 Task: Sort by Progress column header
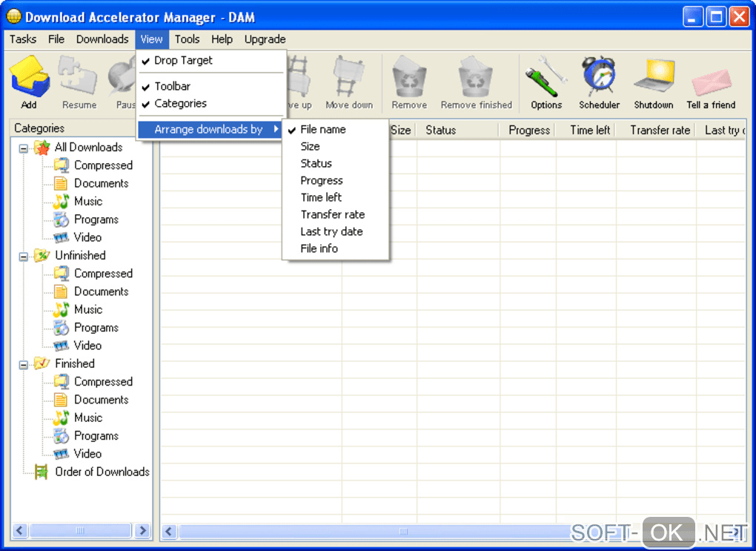[x=528, y=131]
